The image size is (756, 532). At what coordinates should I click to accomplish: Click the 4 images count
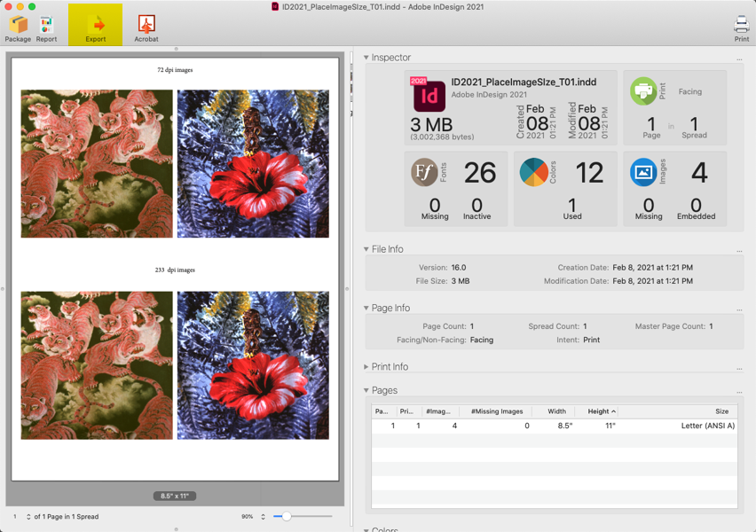699,173
